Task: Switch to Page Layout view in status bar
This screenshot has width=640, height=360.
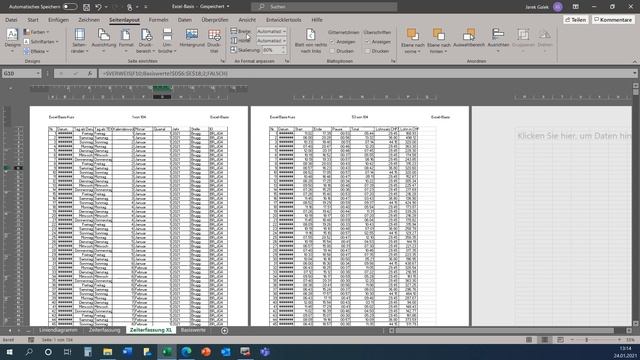Action: point(544,340)
